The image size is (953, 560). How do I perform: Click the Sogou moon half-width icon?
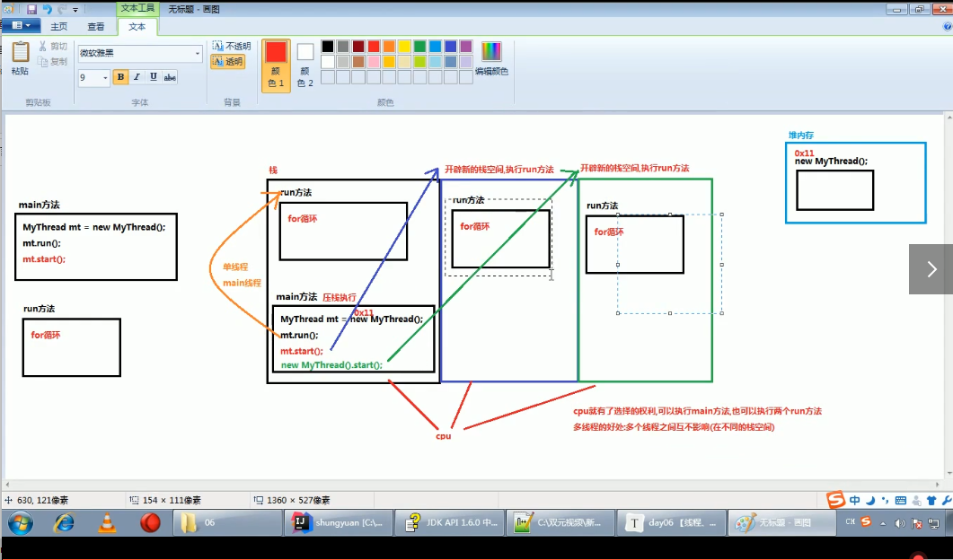coord(869,501)
